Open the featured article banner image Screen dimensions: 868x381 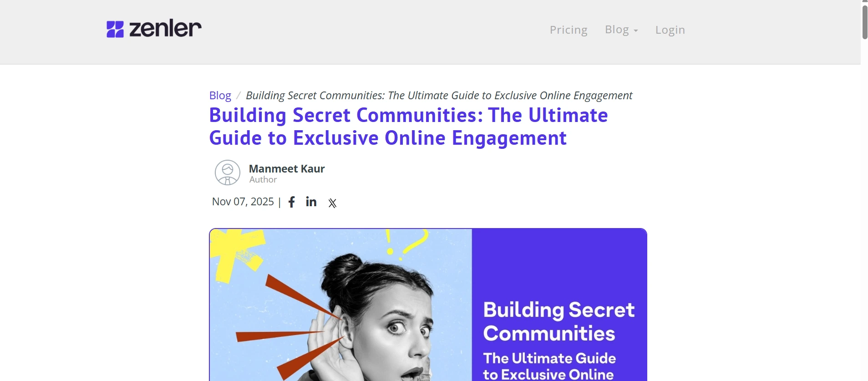click(428, 305)
